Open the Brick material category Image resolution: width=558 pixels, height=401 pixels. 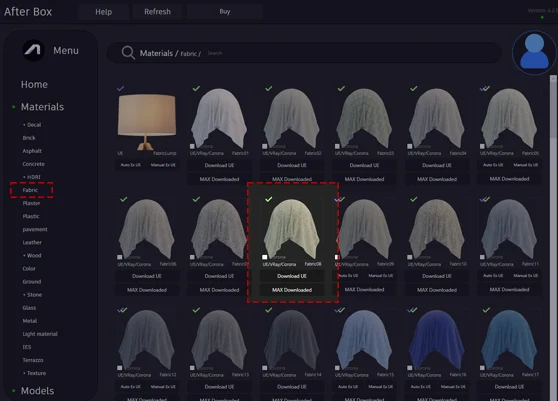click(29, 138)
